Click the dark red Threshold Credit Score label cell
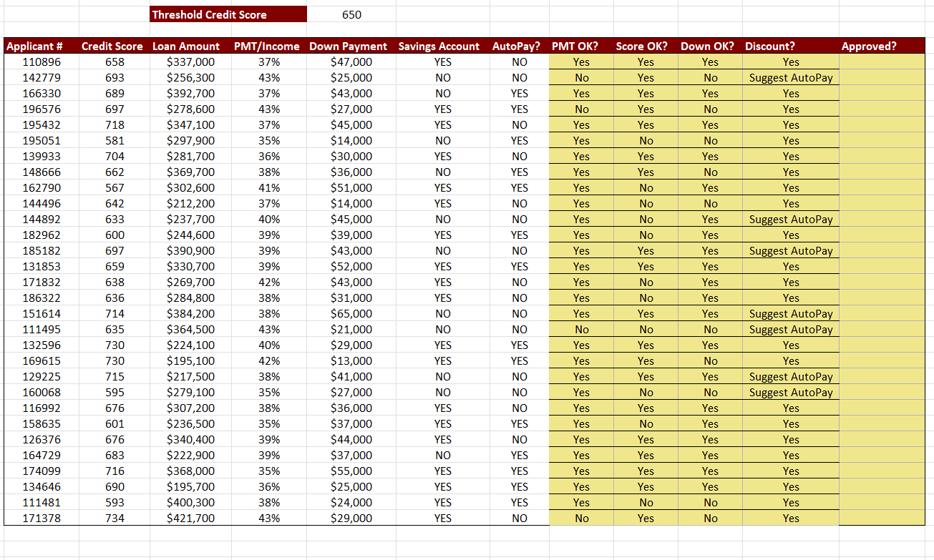 (x=227, y=14)
